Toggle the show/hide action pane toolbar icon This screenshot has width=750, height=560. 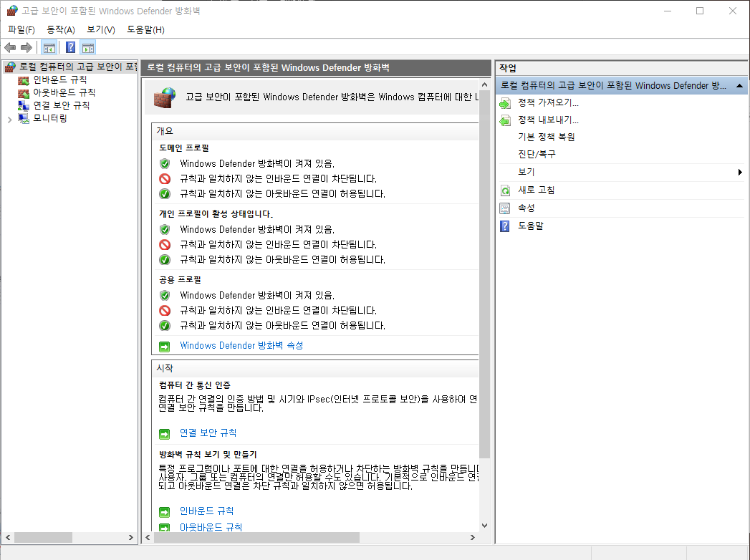(87, 47)
